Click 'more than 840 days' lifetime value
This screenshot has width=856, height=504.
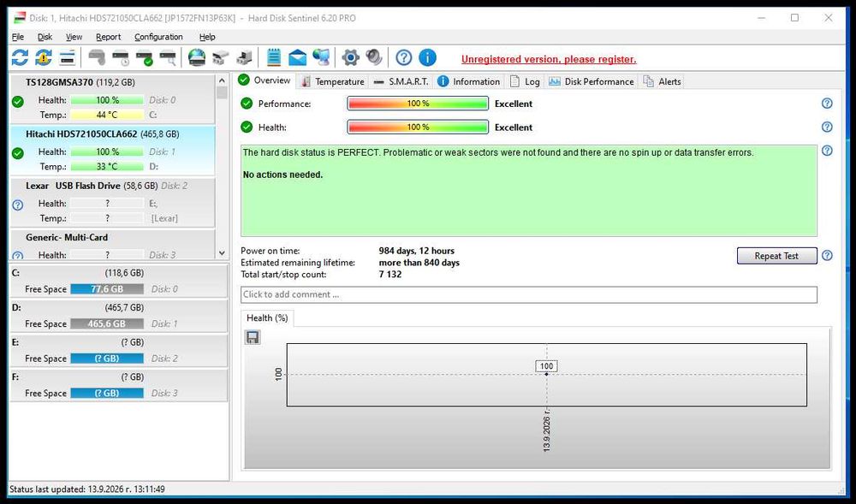pyautogui.click(x=419, y=263)
